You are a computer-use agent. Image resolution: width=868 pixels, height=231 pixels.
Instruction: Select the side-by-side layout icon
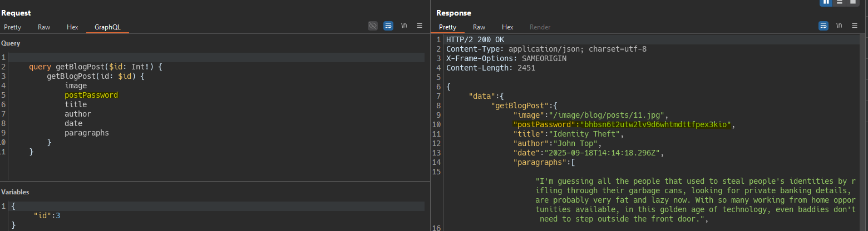pyautogui.click(x=826, y=2)
